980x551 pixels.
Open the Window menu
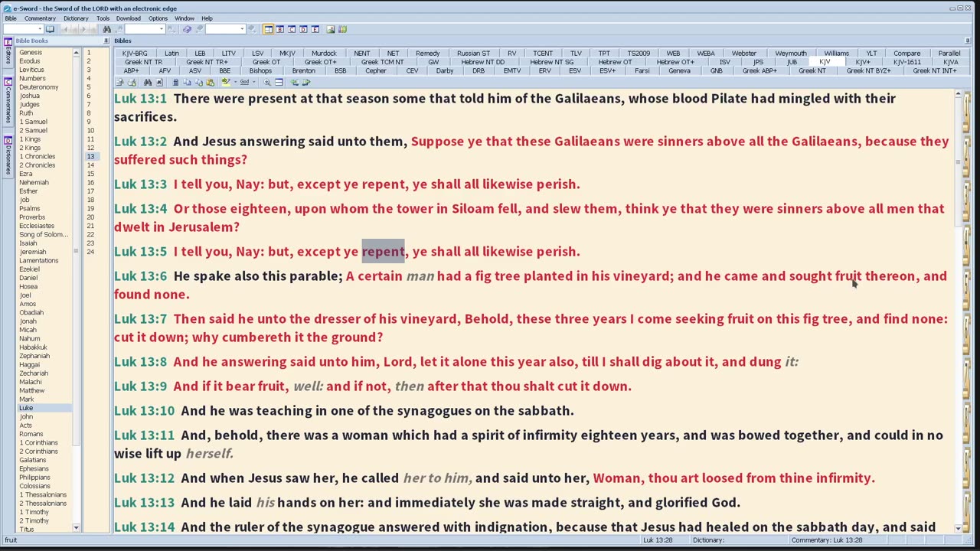(184, 18)
